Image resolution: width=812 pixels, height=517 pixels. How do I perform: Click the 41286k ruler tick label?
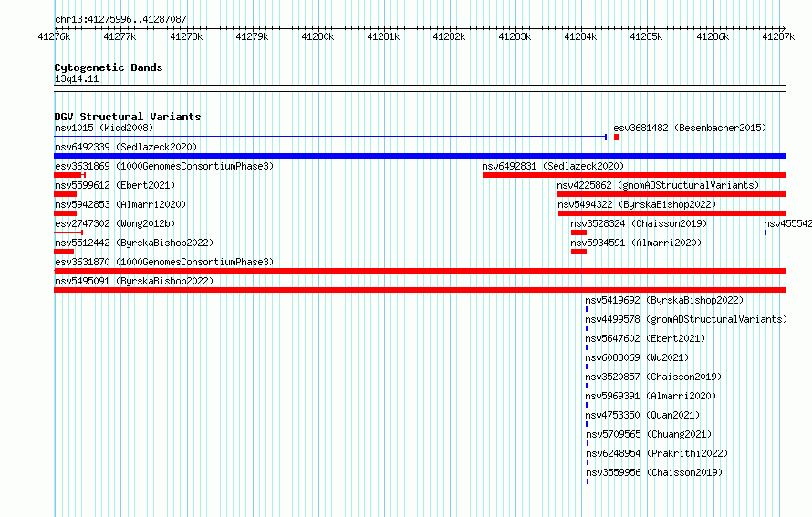pyautogui.click(x=713, y=36)
